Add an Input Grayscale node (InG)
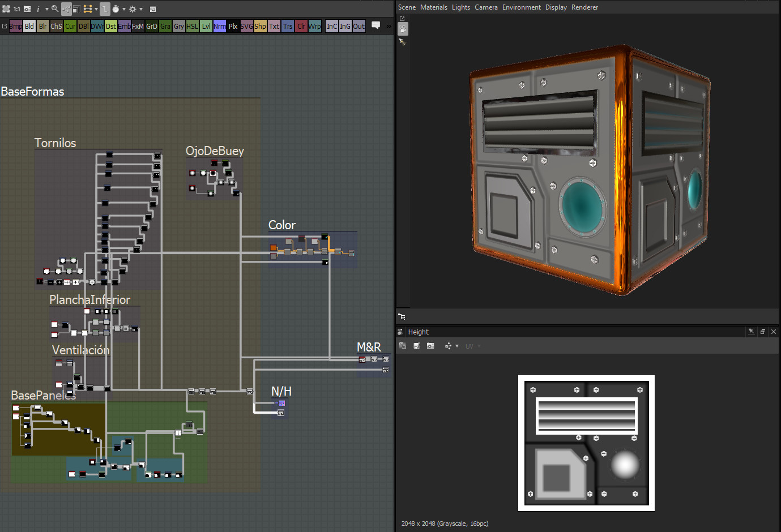Viewport: 781px width, 532px height. pos(345,26)
